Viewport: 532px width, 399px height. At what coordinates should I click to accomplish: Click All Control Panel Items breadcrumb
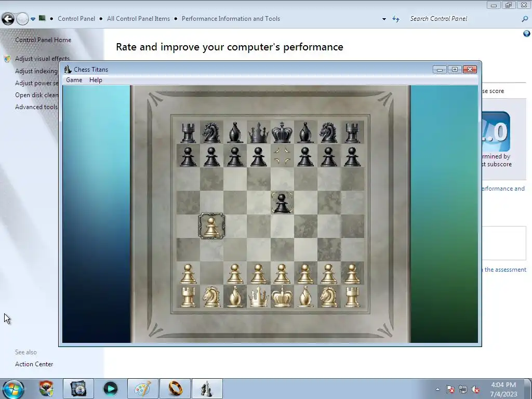(x=138, y=19)
